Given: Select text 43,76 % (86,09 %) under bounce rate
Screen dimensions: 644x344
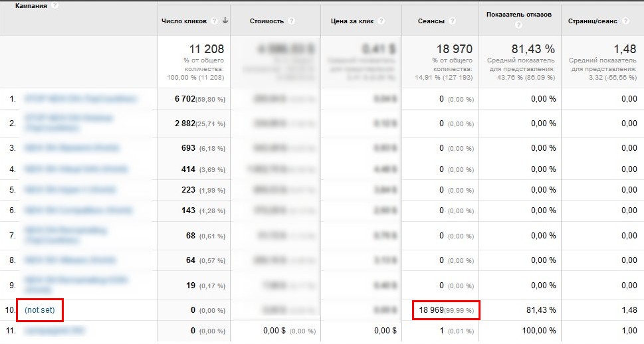Looking at the screenshot, I should click(526, 77).
